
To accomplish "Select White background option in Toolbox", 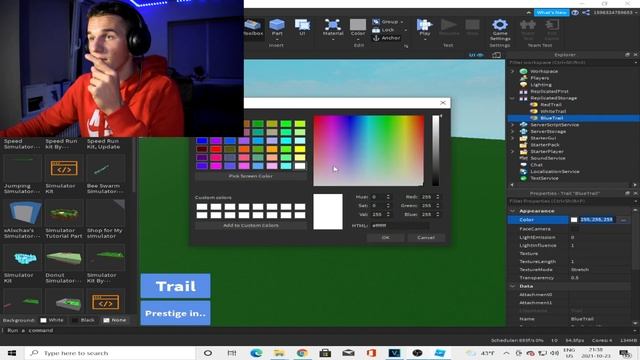I will click(52, 320).
